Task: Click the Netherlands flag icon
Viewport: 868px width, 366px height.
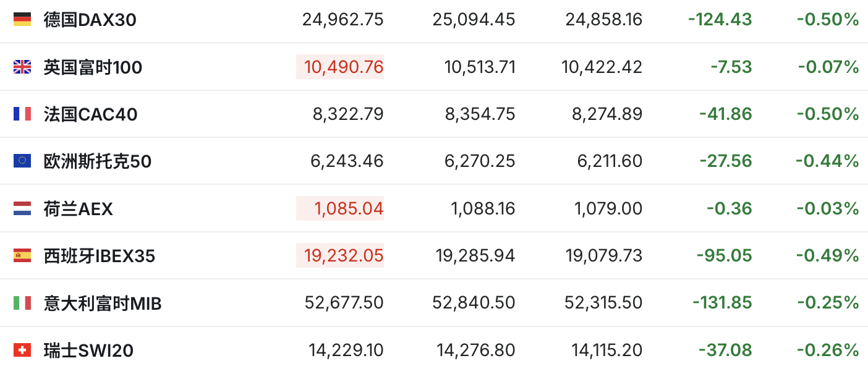Action: tap(22, 208)
